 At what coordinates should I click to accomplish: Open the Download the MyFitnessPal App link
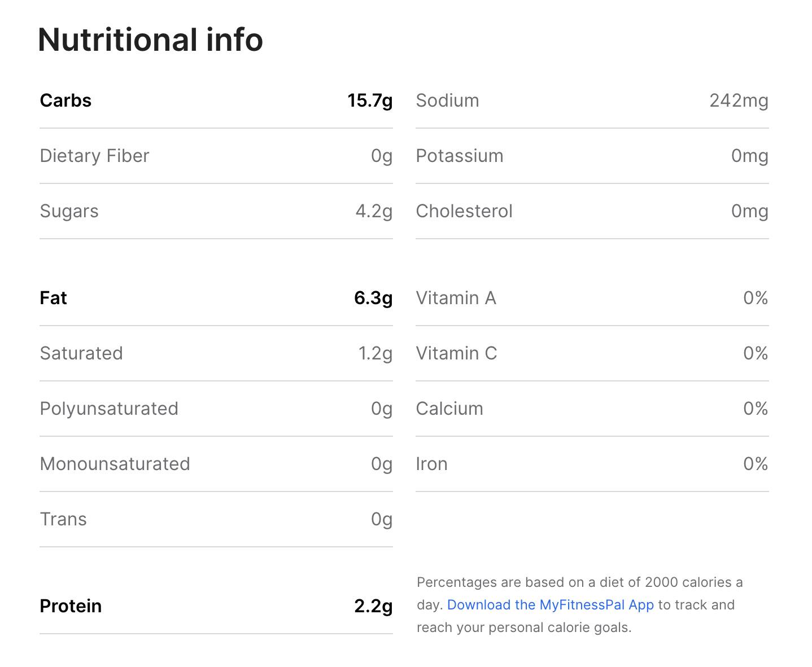(550, 605)
